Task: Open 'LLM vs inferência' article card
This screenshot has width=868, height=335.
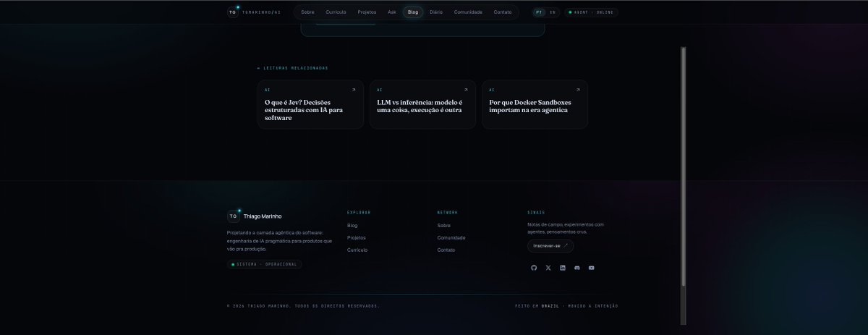Action: click(422, 104)
